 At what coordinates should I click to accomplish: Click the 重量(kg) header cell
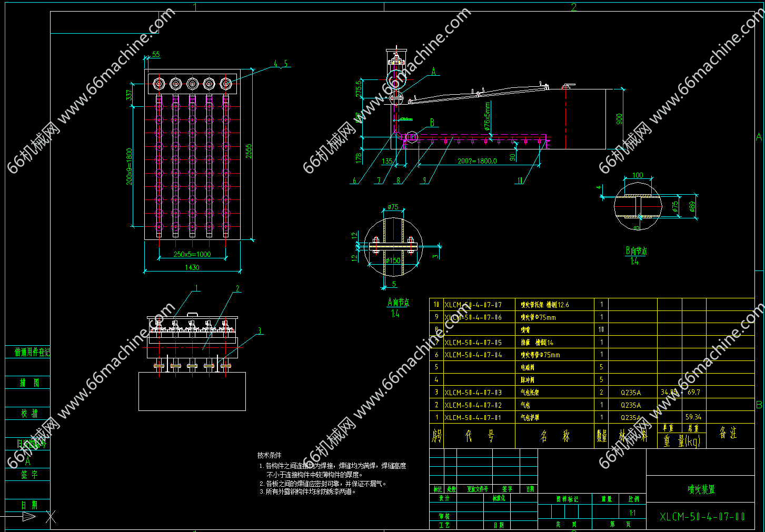(681, 441)
